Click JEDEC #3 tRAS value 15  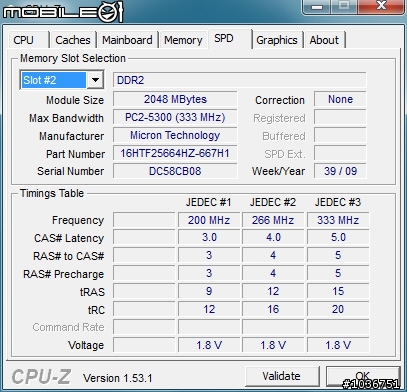pos(338,291)
